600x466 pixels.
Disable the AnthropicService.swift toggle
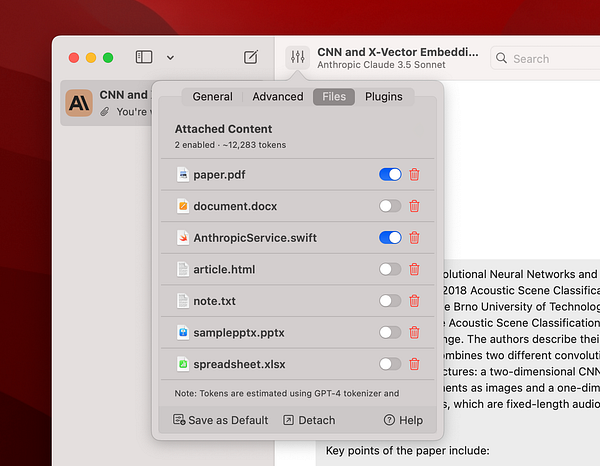390,238
